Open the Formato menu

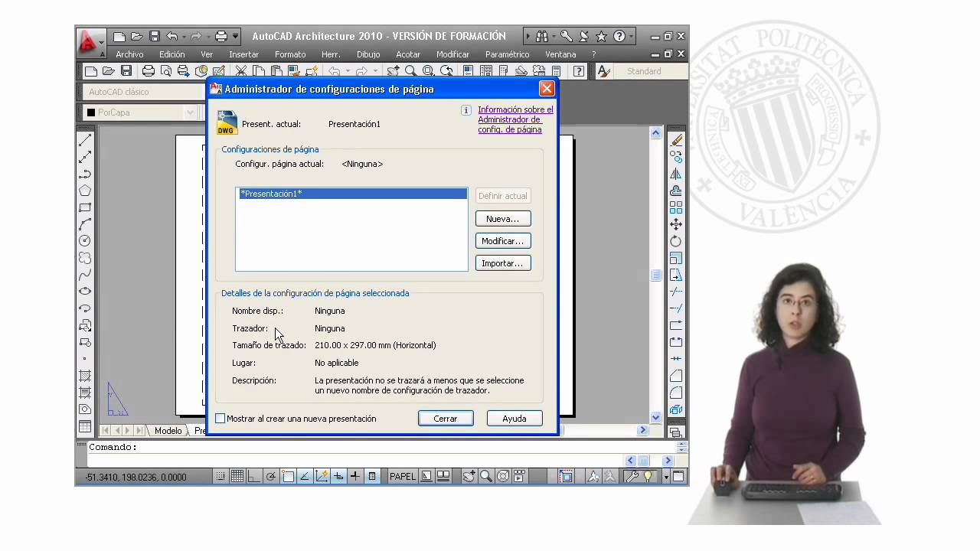pos(290,54)
